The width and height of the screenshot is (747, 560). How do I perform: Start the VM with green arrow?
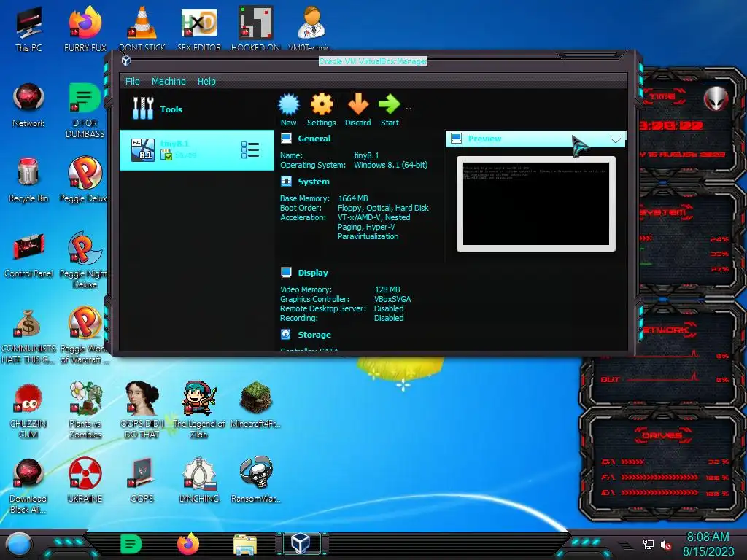(x=390, y=104)
